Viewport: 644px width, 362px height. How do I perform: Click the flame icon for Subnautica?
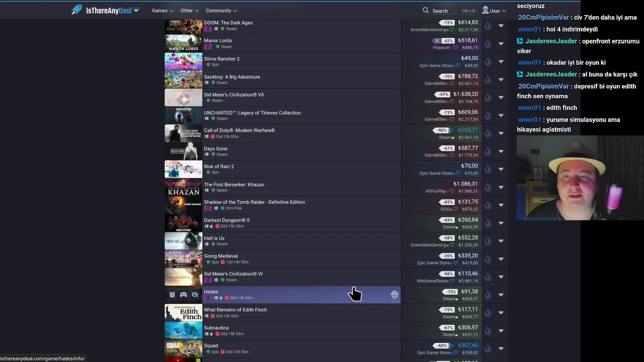click(x=488, y=331)
